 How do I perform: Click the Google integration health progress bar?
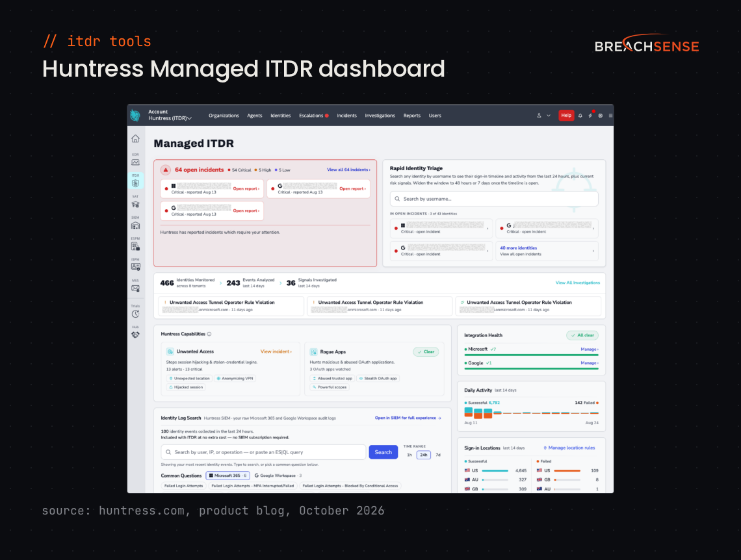click(532, 368)
